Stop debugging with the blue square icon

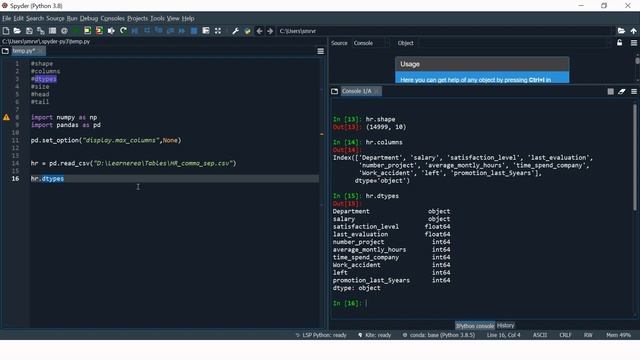tap(194, 31)
